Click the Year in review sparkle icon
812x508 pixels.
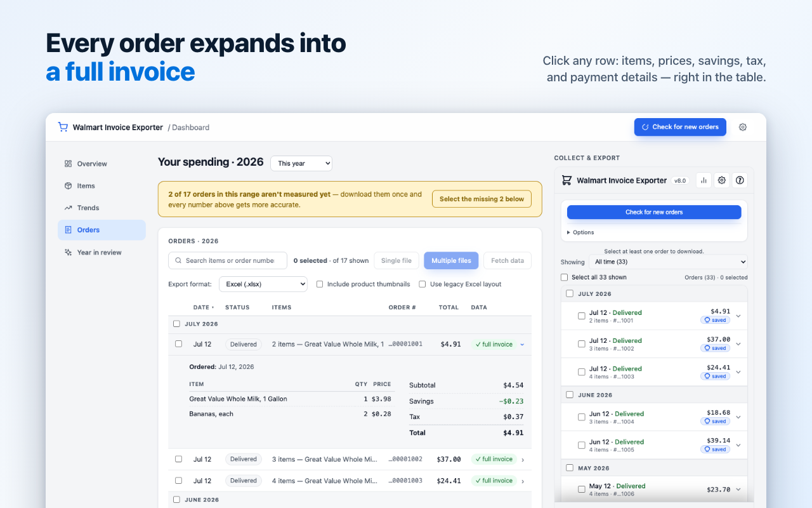coord(68,252)
